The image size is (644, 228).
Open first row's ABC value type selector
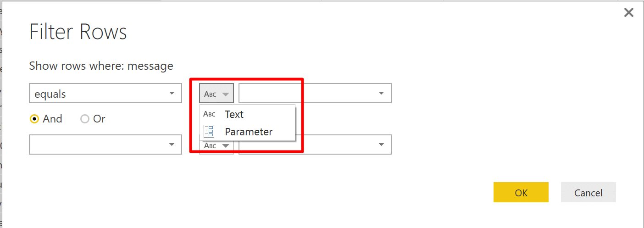(x=217, y=93)
